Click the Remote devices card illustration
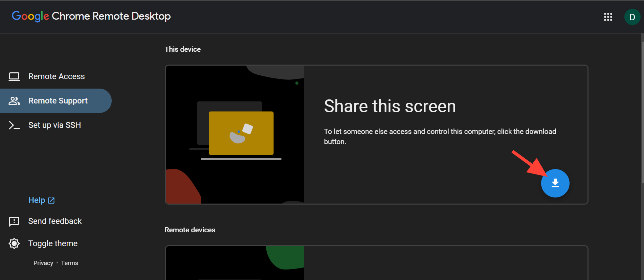The height and width of the screenshot is (280, 644). [x=235, y=263]
